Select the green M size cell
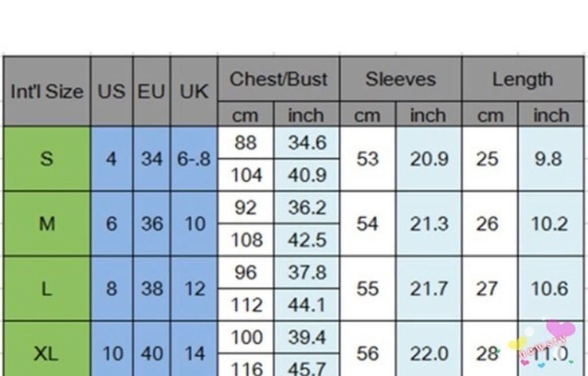 click(x=47, y=224)
